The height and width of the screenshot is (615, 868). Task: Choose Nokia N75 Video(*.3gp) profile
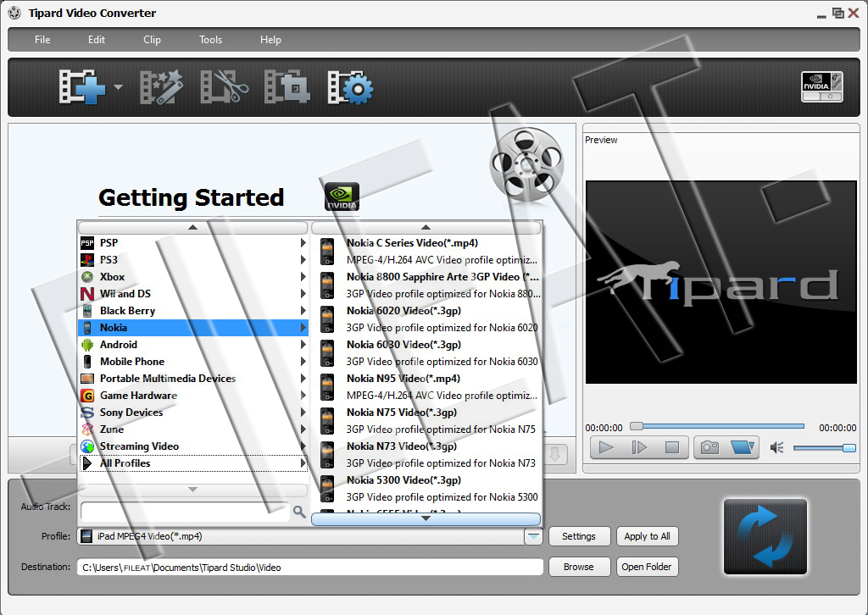tap(426, 420)
